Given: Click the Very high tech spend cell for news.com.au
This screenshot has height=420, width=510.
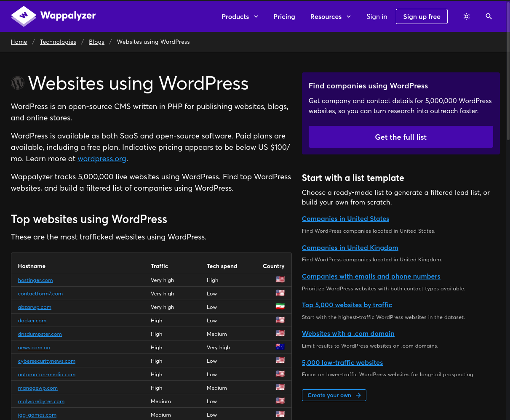Looking at the screenshot, I should pos(219,347).
